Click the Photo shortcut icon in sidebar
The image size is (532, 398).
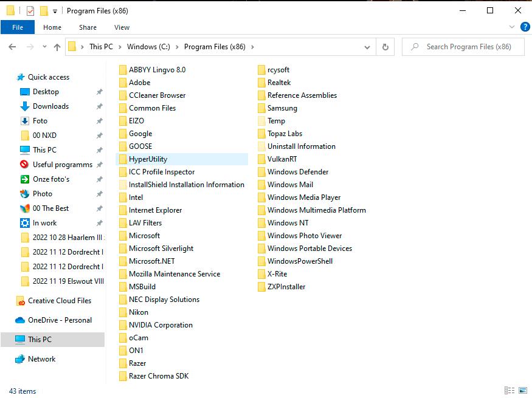click(25, 194)
